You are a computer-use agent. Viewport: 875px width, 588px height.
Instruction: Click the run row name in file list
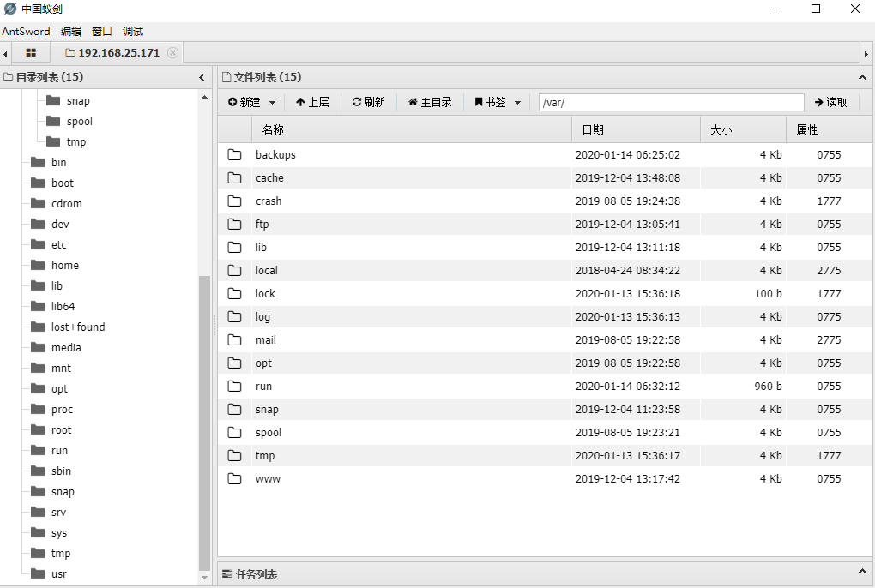[x=263, y=387]
